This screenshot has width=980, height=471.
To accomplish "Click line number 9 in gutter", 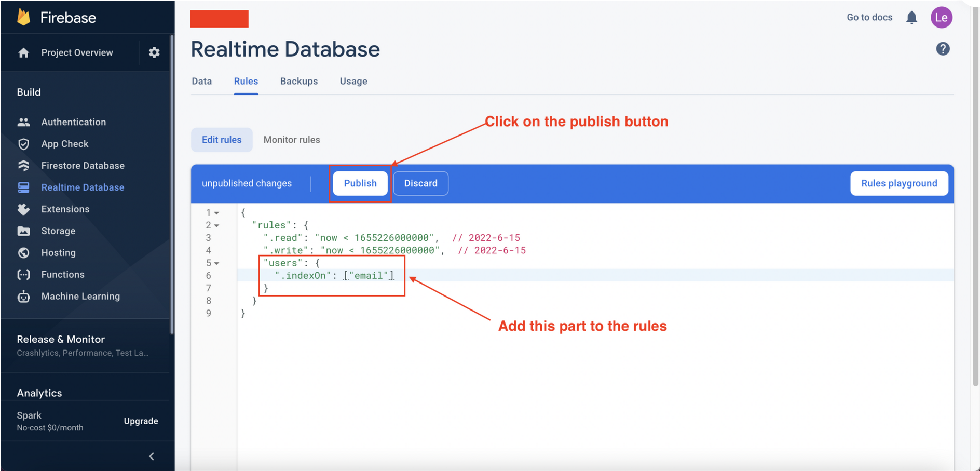I will point(209,314).
